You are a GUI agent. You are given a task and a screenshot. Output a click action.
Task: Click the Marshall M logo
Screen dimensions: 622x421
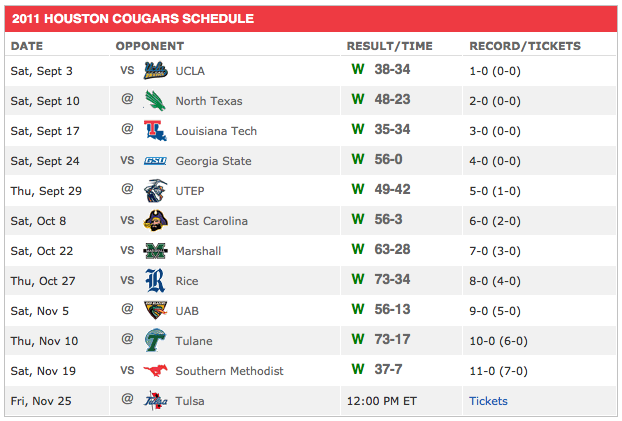[156, 251]
